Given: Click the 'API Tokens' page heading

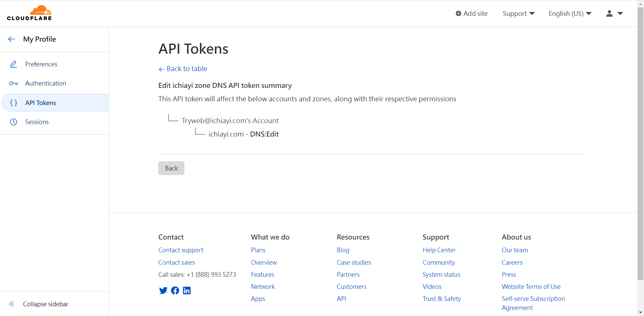Looking at the screenshot, I should 193,49.
